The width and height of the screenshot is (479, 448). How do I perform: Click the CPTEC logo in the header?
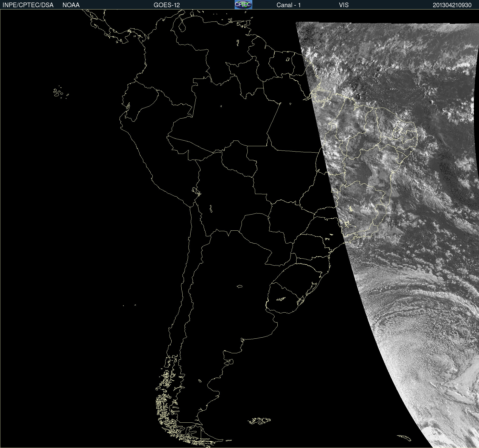pos(243,5)
